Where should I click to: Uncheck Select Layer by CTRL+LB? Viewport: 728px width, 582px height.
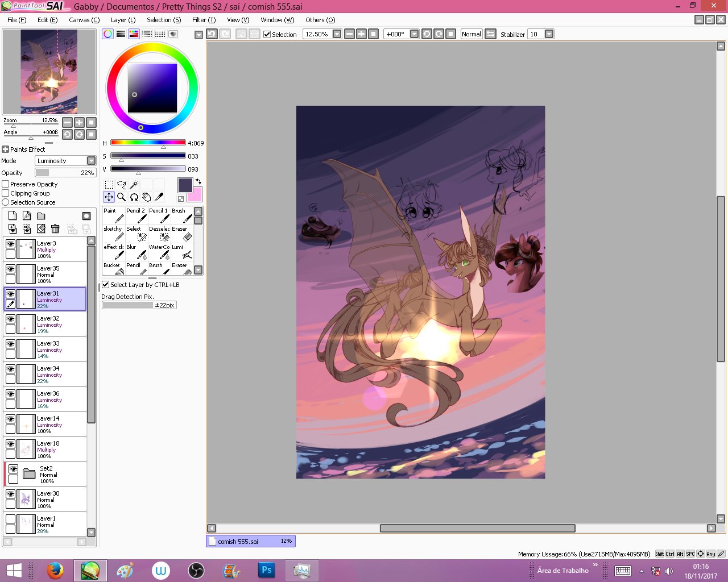coord(106,285)
